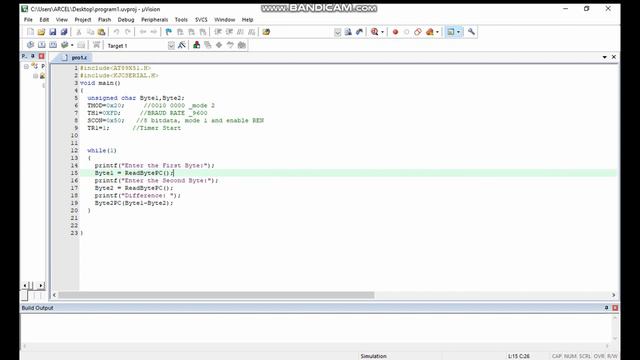Click the editor scrollbar right arrow
This screenshot has height=360, width=640.
click(x=613, y=295)
